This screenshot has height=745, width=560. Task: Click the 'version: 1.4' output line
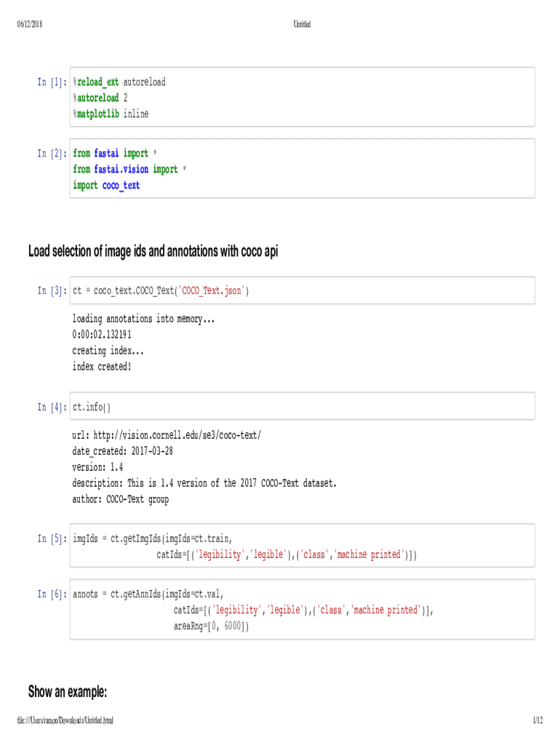tap(97, 468)
